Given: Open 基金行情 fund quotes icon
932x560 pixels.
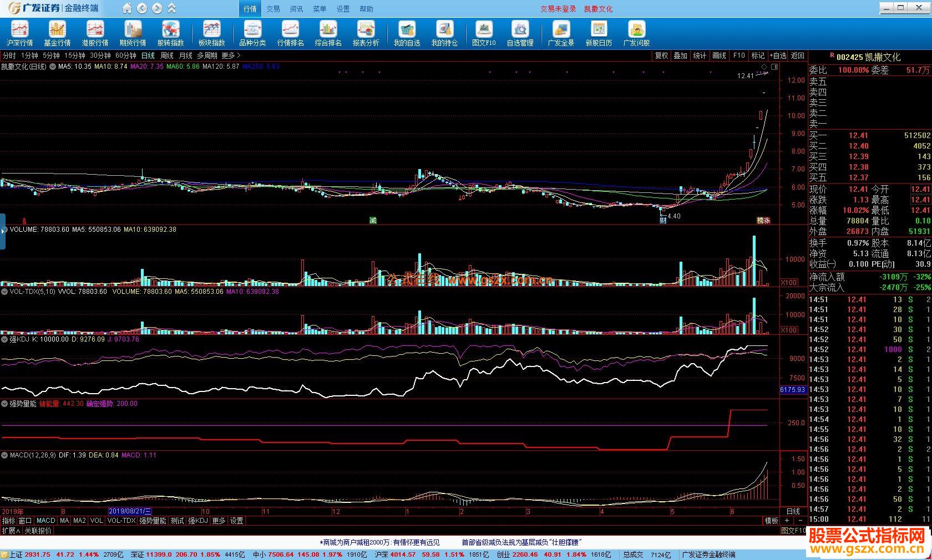Looking at the screenshot, I should click(57, 33).
